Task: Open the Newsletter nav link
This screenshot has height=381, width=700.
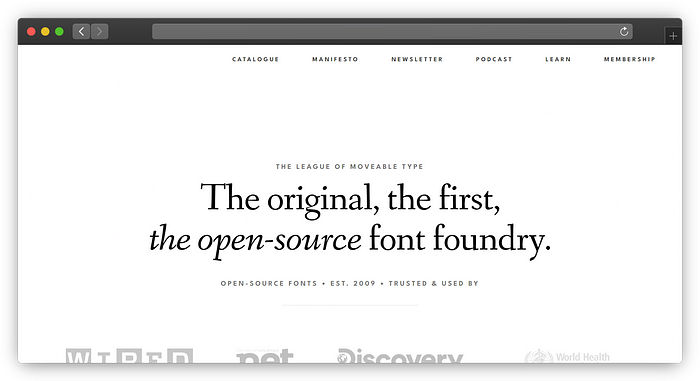Action: pyautogui.click(x=417, y=59)
